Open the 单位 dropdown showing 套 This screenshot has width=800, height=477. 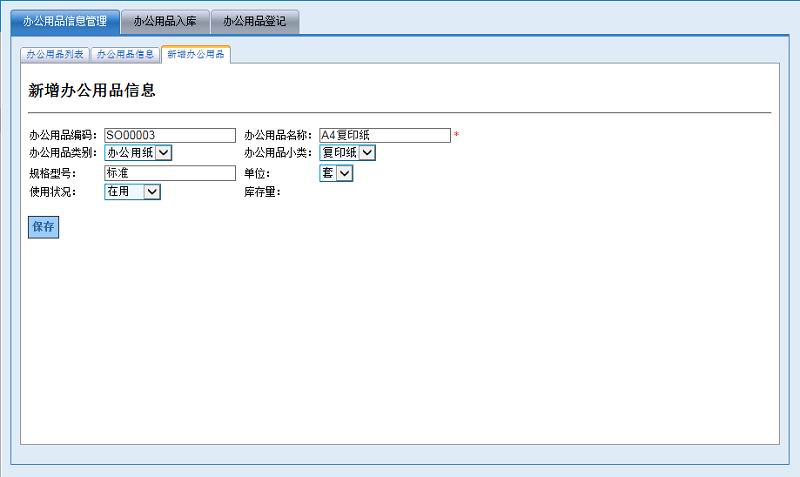pyautogui.click(x=336, y=173)
